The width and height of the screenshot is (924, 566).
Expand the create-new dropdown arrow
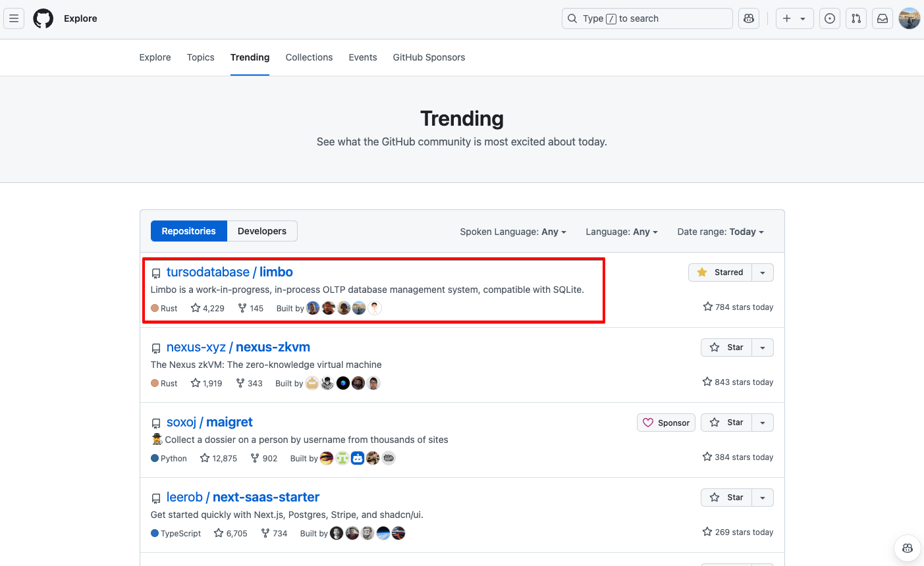[803, 19]
